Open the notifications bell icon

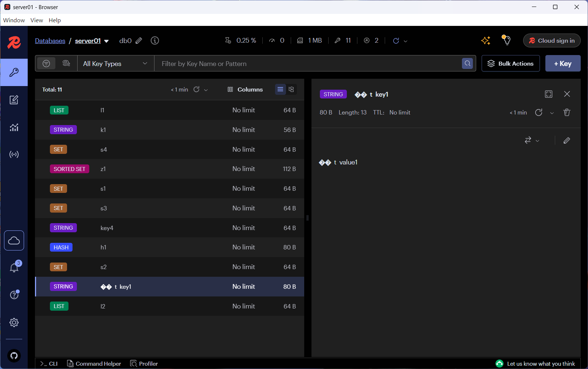tap(14, 268)
